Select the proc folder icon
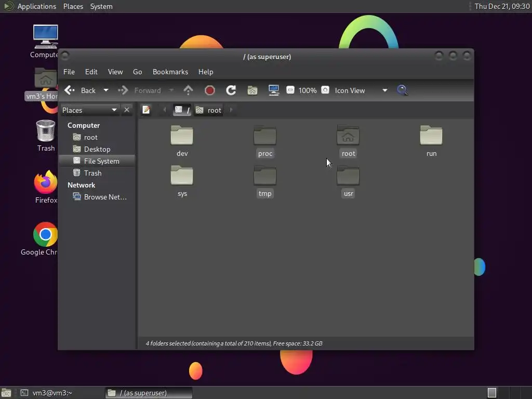 pos(265,136)
